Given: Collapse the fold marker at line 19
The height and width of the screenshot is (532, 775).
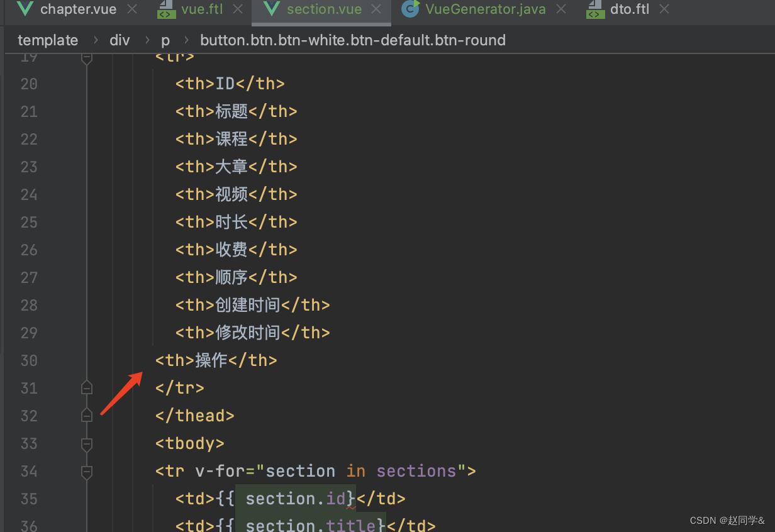Looking at the screenshot, I should (87, 58).
